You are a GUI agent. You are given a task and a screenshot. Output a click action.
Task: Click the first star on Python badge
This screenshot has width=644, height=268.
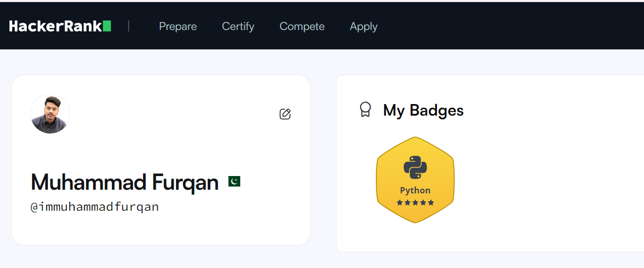click(x=400, y=202)
